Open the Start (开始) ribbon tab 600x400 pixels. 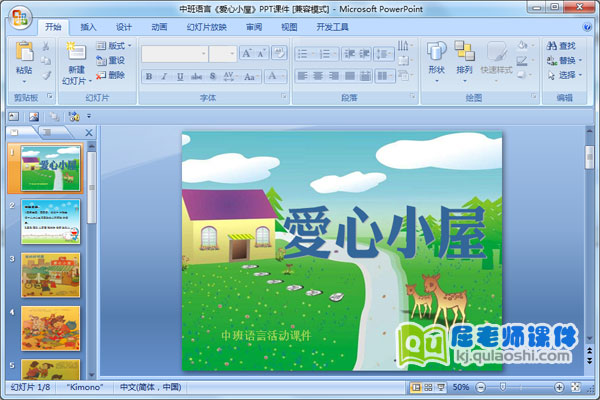[53, 27]
